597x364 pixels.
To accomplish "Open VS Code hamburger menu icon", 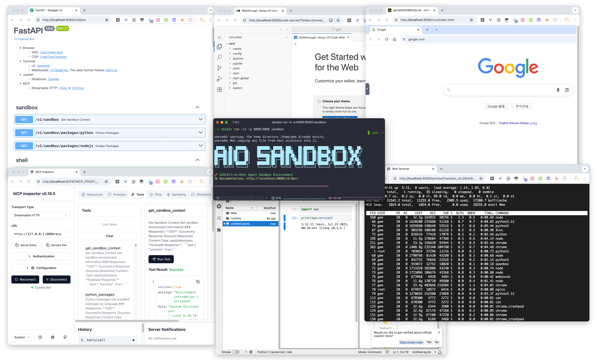I will [x=219, y=38].
